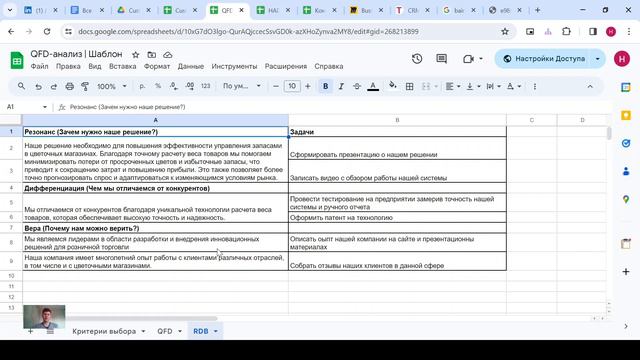Open text rotation dropdown
Screen dimensions: 640x360
pyautogui.click(x=514, y=86)
